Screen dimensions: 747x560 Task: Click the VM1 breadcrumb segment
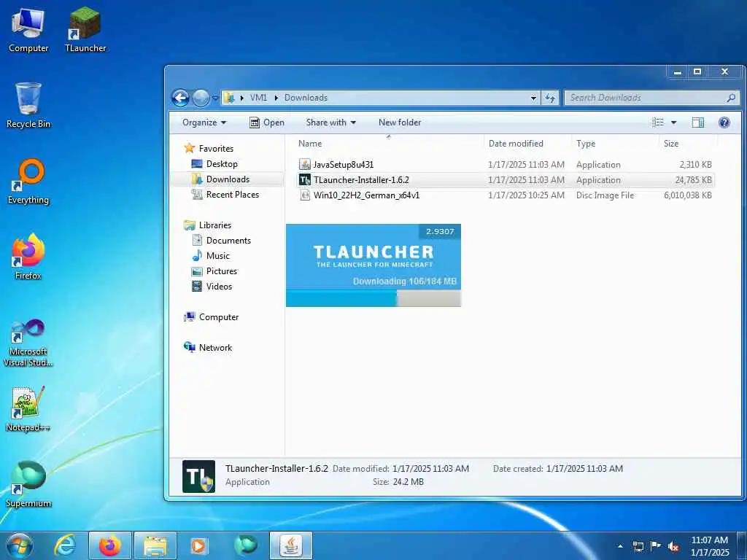pos(259,98)
